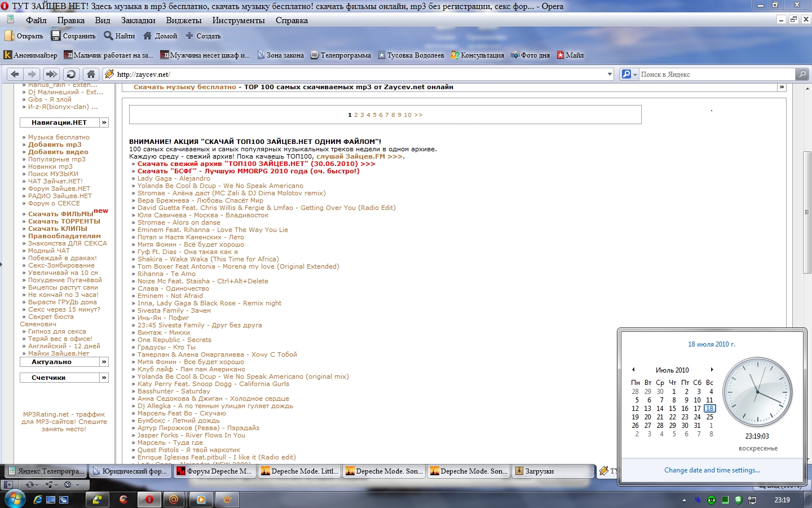Open the Консультация bookmark
Screen dimensions: 812x508
click(x=477, y=55)
